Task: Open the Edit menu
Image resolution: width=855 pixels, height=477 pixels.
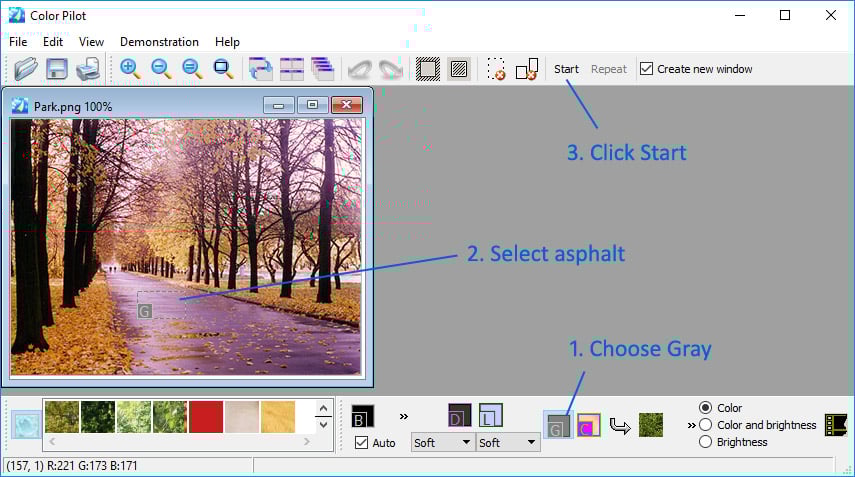Action: 53,42
